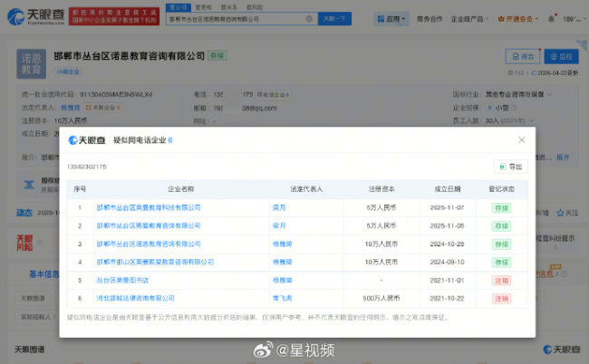Click the 企业名称 column header
Viewport: 589px width, 364px height.
180,189
